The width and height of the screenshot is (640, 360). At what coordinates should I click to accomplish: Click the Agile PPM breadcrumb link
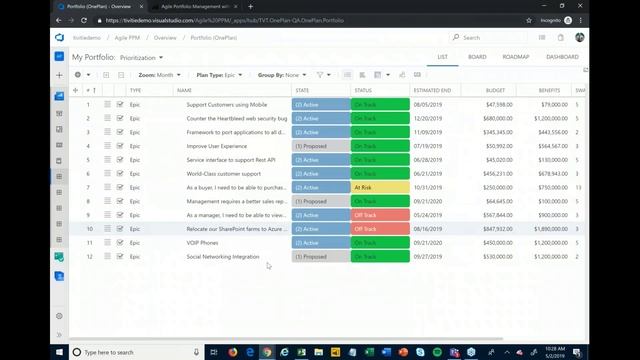pyautogui.click(x=127, y=38)
